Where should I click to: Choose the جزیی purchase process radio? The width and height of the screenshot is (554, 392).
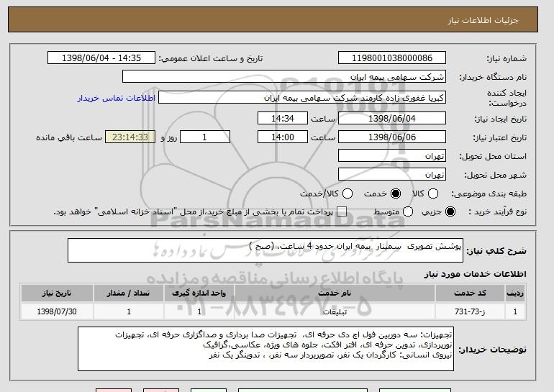click(450, 211)
